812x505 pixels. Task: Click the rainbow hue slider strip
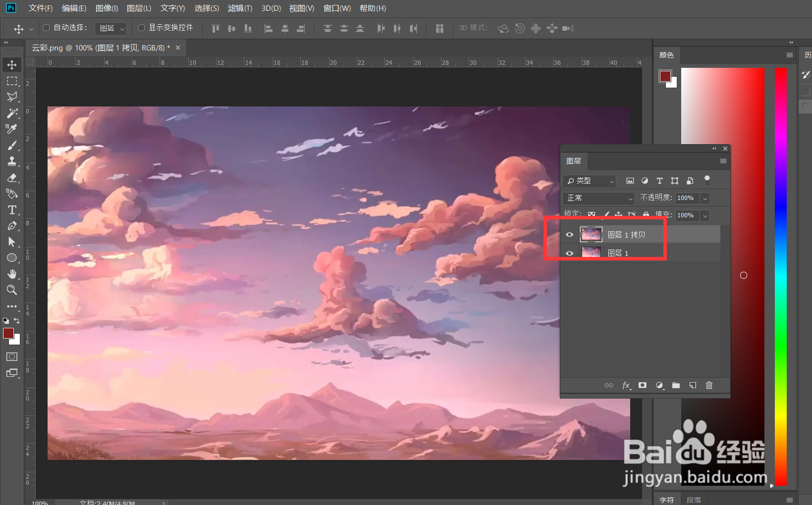[781, 276]
